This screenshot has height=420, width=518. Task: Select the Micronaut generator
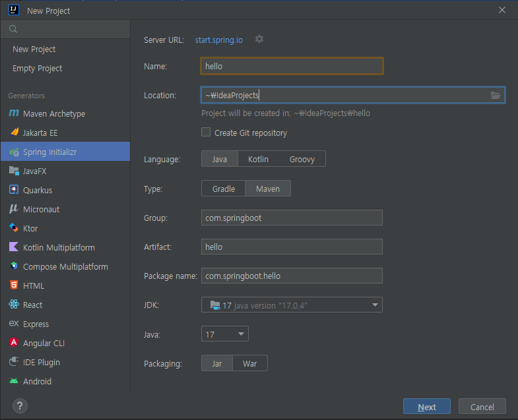pyautogui.click(x=41, y=209)
